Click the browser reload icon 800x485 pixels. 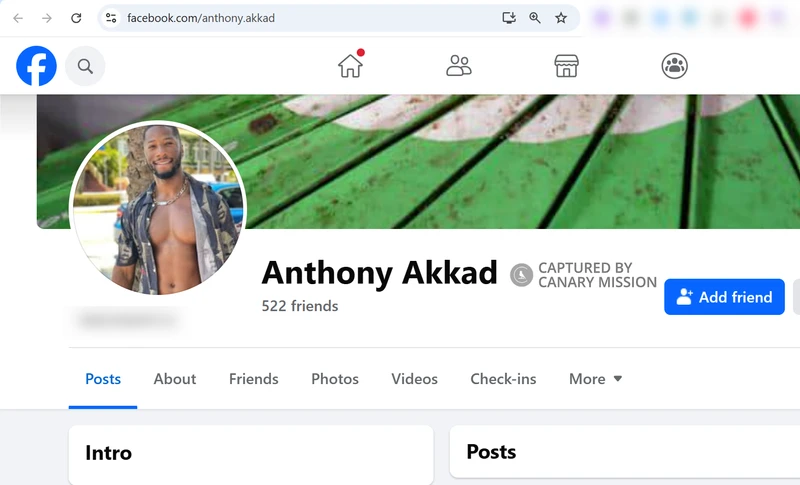pyautogui.click(x=76, y=18)
